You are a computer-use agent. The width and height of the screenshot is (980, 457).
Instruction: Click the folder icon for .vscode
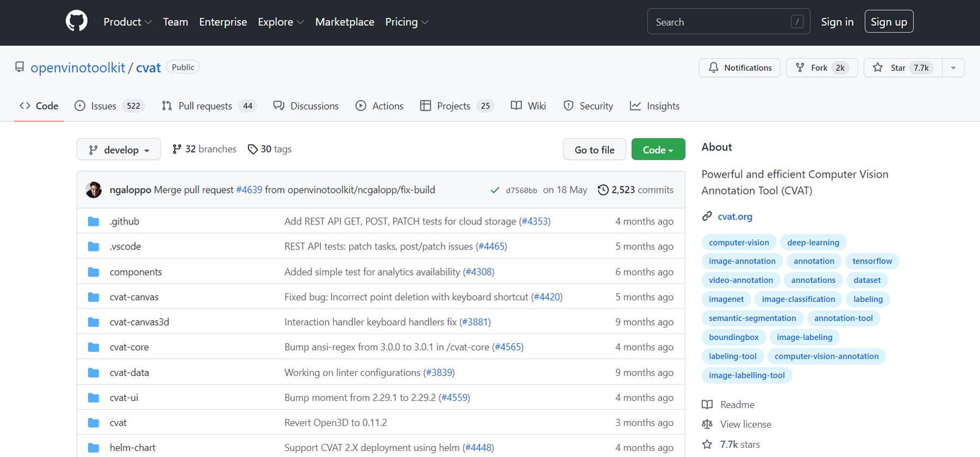(94, 246)
